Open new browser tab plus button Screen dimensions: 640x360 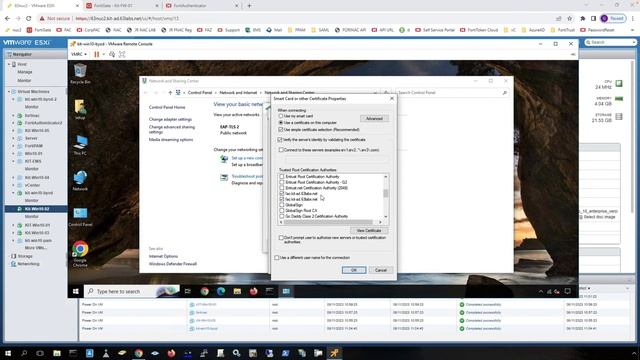click(x=249, y=6)
